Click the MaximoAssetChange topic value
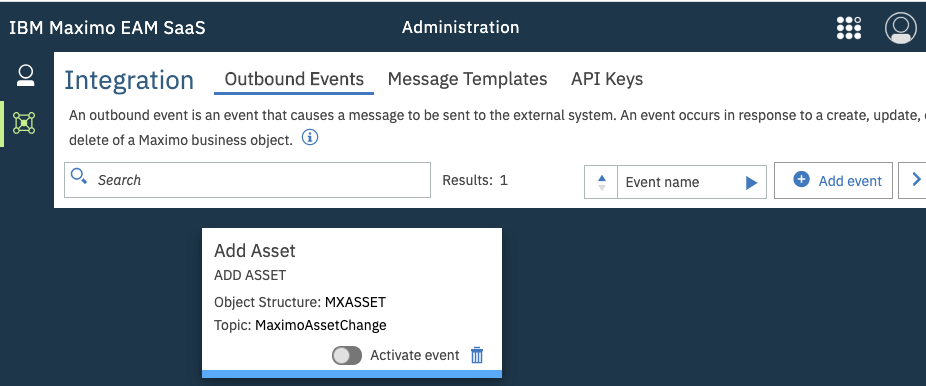 point(321,325)
